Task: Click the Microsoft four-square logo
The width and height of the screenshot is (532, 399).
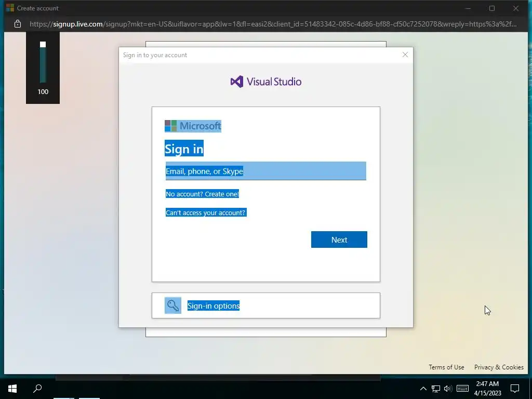Action: 170,126
